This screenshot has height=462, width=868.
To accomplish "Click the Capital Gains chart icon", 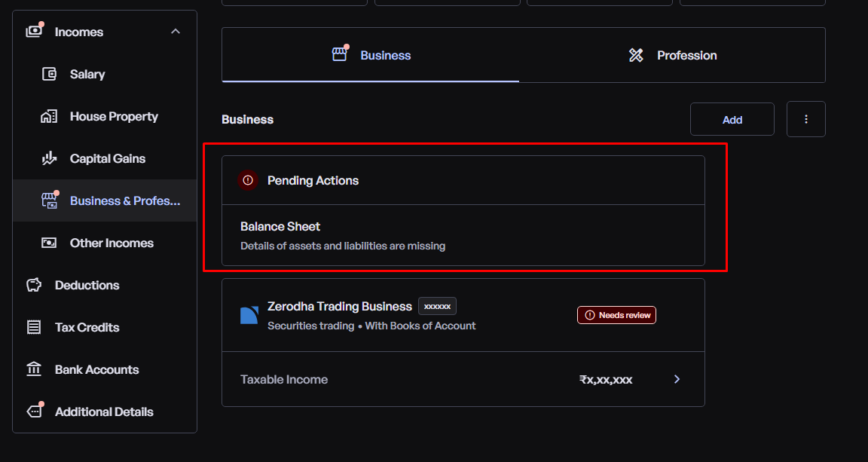I will pos(49,158).
